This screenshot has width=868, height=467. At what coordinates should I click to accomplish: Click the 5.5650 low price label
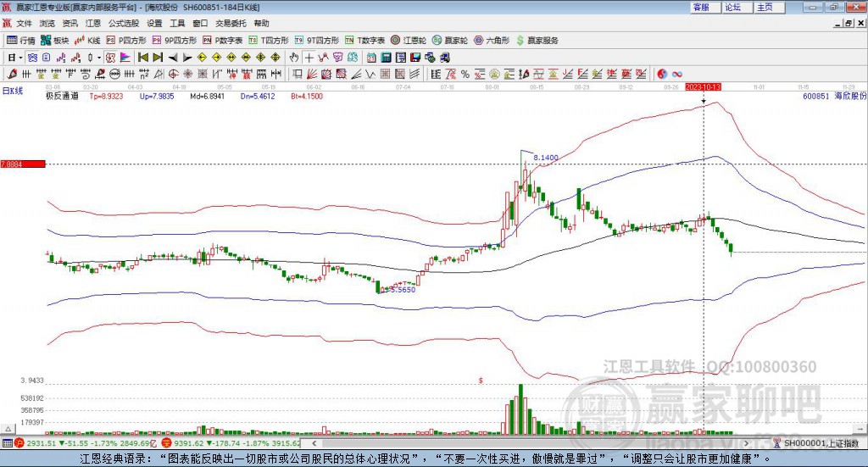click(403, 289)
